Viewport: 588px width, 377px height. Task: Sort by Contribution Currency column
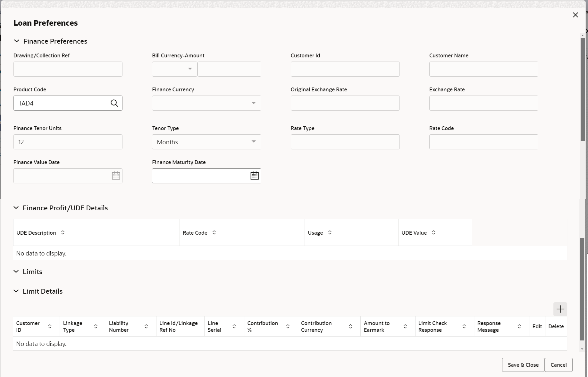tap(350, 326)
